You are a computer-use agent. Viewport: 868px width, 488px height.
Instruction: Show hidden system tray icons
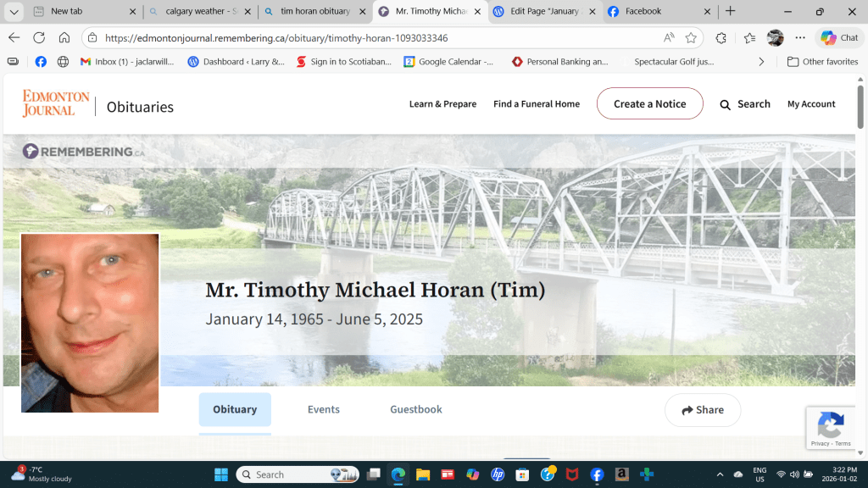coord(720,474)
